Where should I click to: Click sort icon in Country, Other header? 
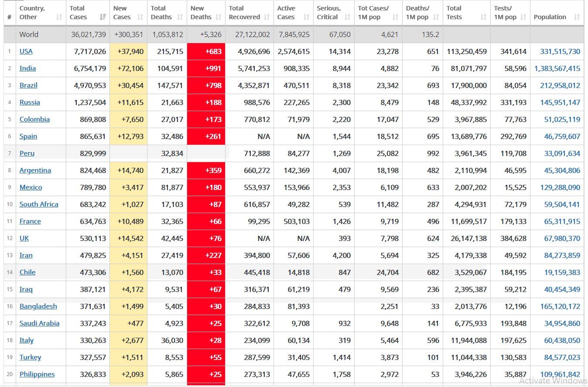(59, 17)
